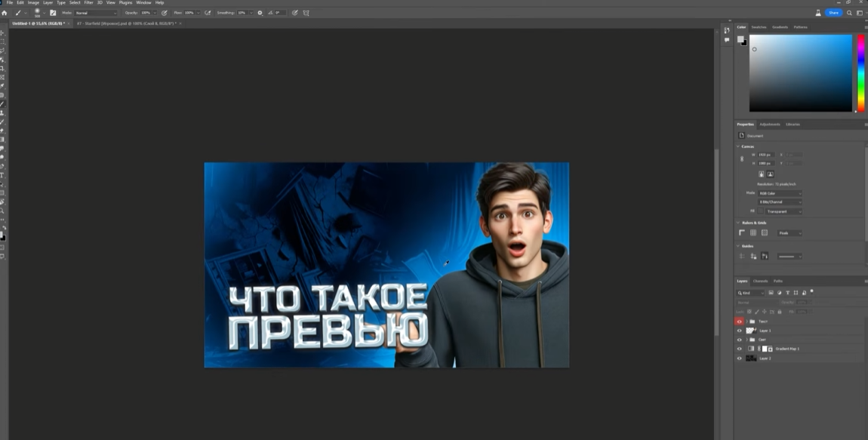Hide Layer 1 visibility eye
This screenshot has width=868, height=440.
tap(739, 331)
